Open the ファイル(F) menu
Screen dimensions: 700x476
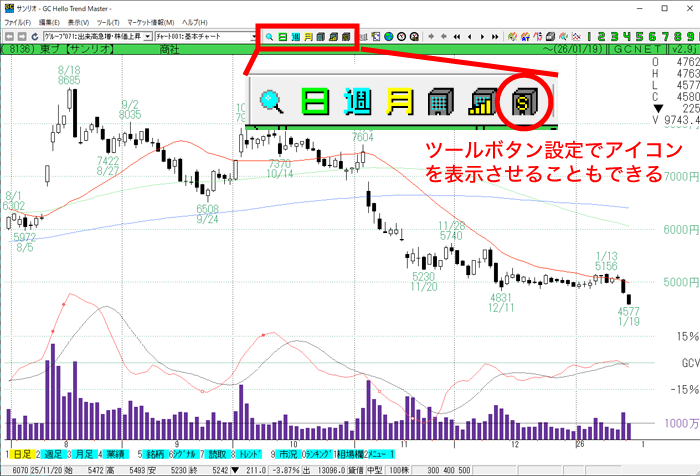[x=17, y=21]
